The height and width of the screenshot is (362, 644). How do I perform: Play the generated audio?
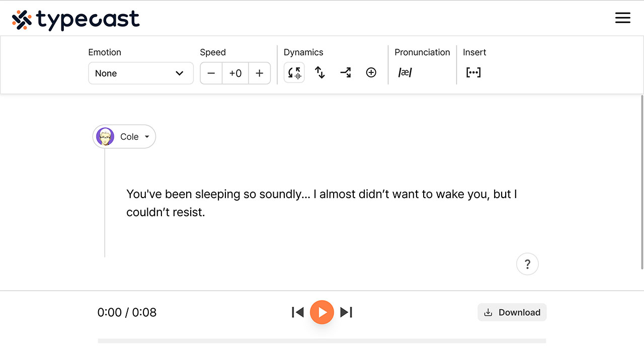coord(322,312)
